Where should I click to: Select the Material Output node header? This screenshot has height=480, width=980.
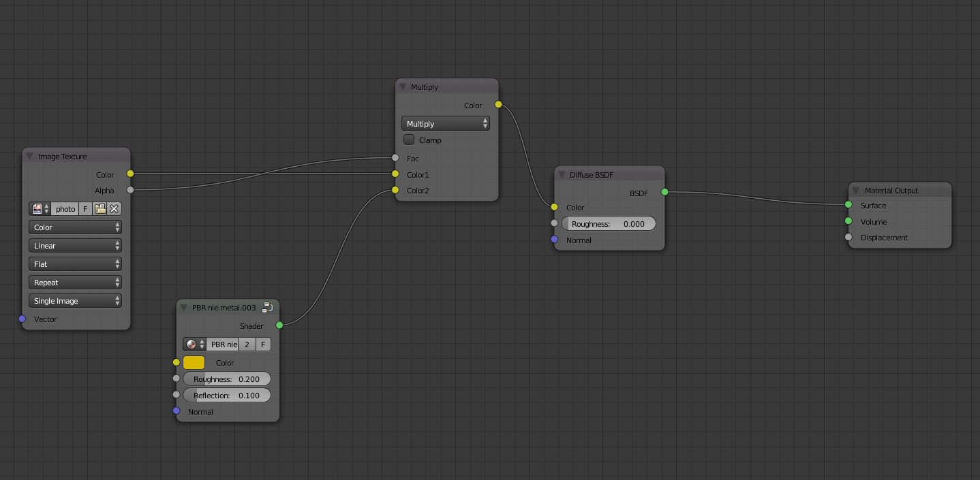[x=900, y=190]
